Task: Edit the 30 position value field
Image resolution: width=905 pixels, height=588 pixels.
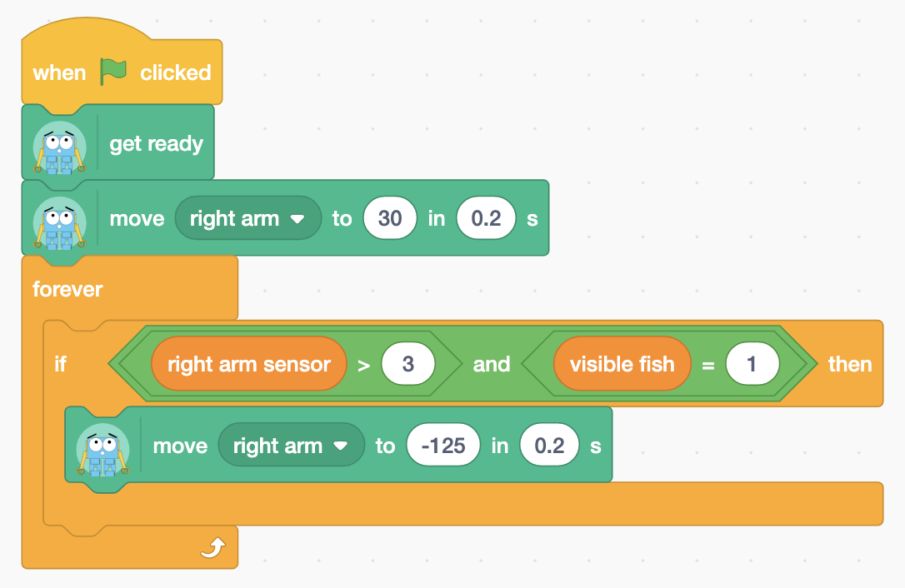Action: point(390,218)
